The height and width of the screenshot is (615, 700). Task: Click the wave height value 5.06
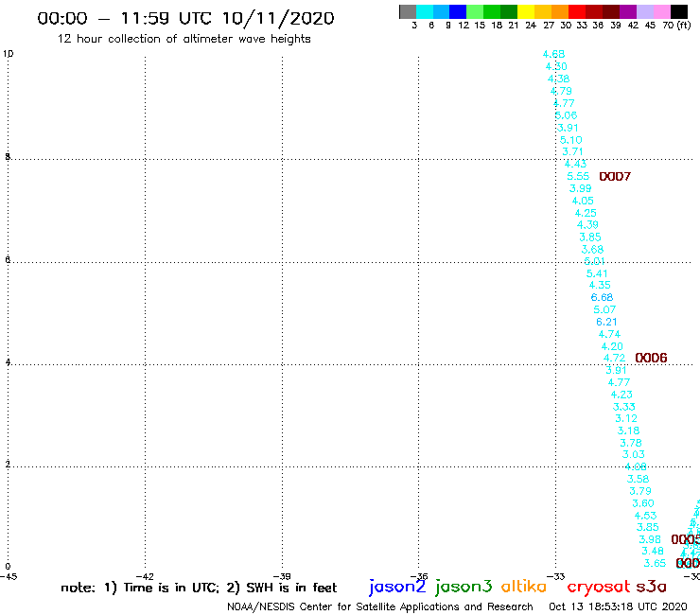point(566,115)
